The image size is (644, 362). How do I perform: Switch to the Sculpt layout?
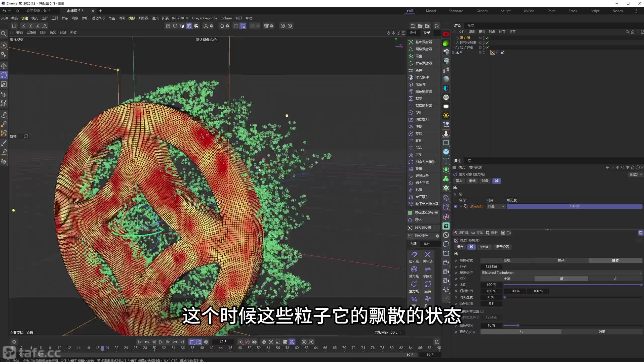point(505,11)
